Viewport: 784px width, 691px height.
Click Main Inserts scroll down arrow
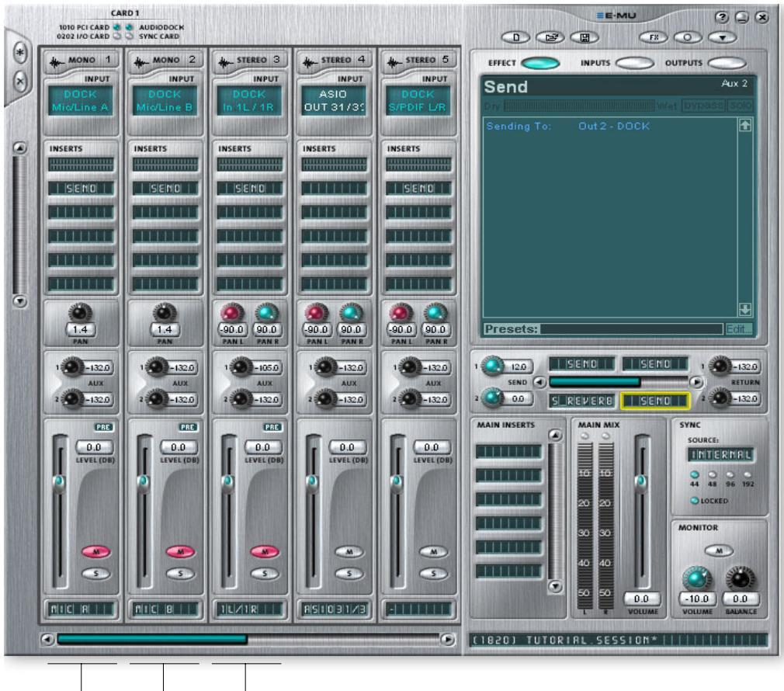pyautogui.click(x=555, y=586)
